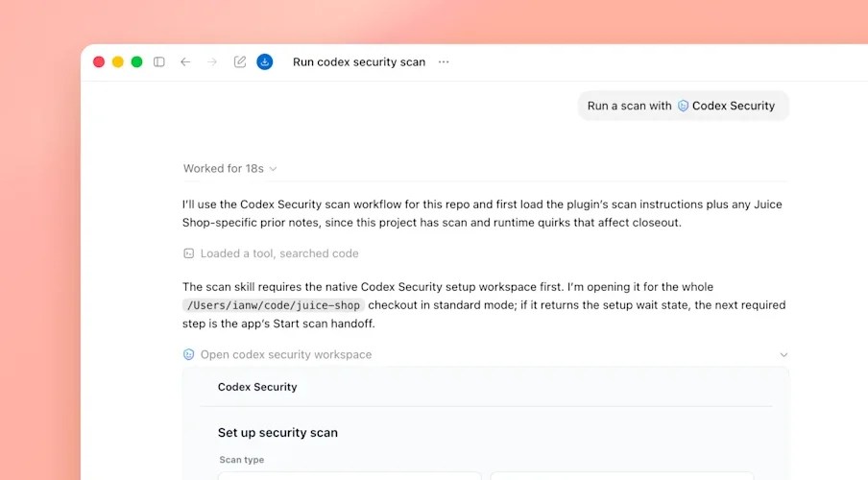Image resolution: width=868 pixels, height=480 pixels.
Task: Select the left Scan type option box
Action: click(x=350, y=475)
